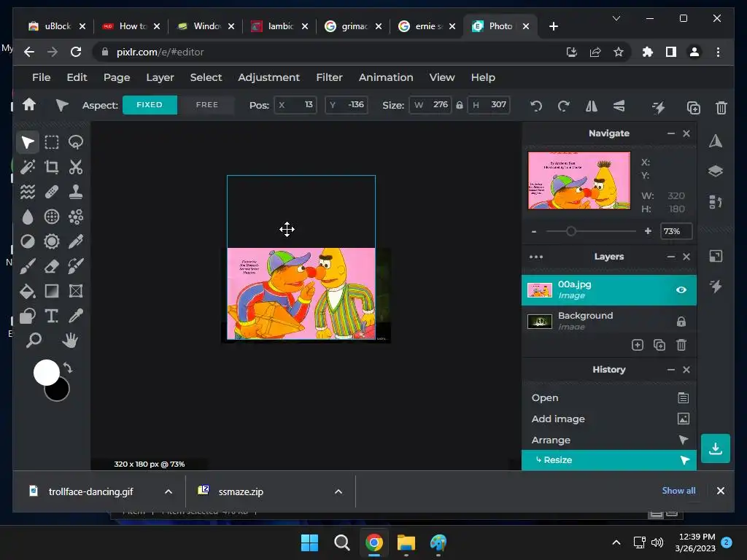Open the Edit menu
The width and height of the screenshot is (747, 560).
77,77
